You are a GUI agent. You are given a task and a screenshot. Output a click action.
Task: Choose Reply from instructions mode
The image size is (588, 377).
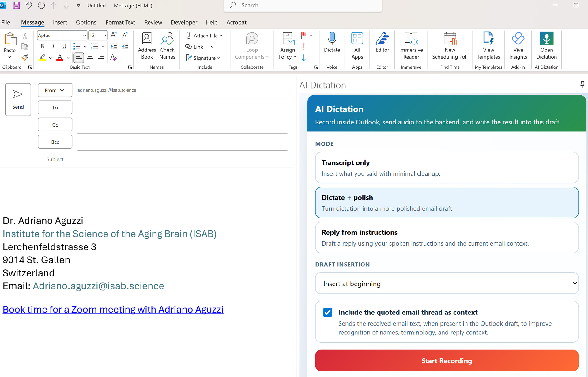coord(447,238)
